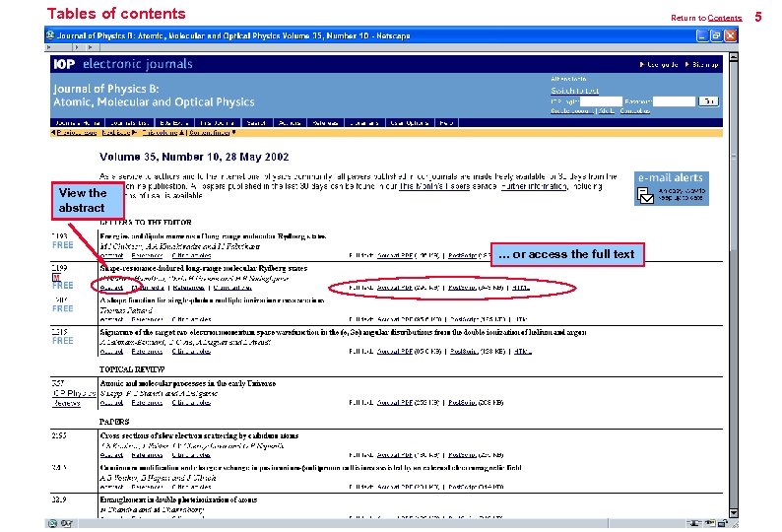The height and width of the screenshot is (532, 782).
Task: Click the red M multimedia icon for article 199
Action: [x=56, y=277]
